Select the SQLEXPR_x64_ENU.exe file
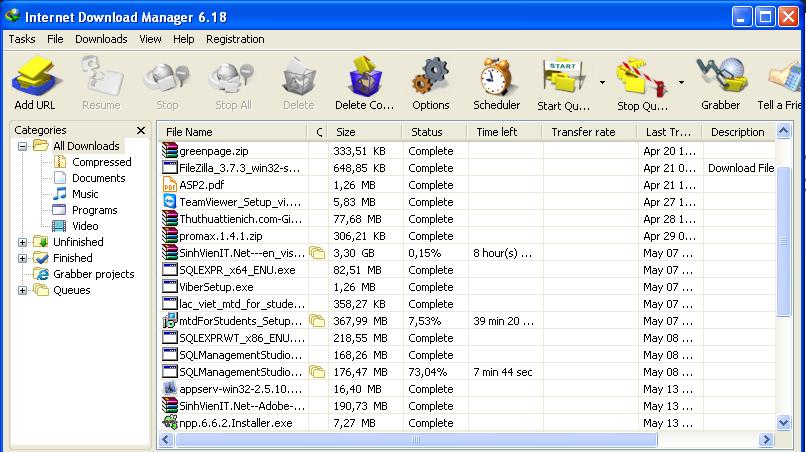 (x=237, y=270)
